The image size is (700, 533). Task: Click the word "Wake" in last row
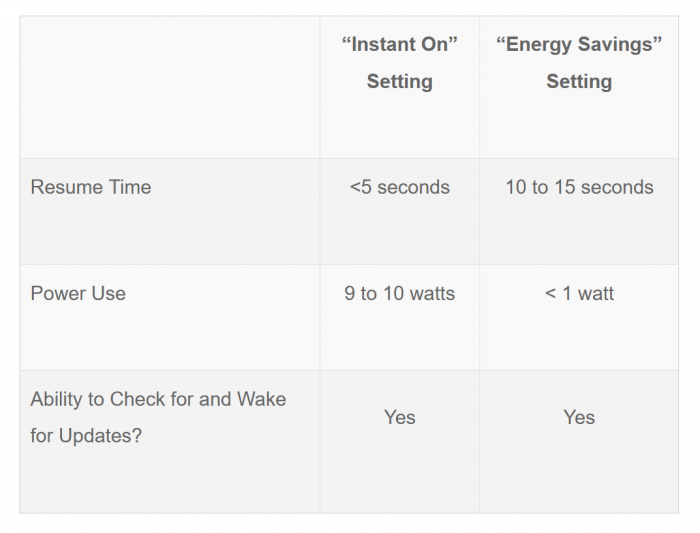pos(261,399)
